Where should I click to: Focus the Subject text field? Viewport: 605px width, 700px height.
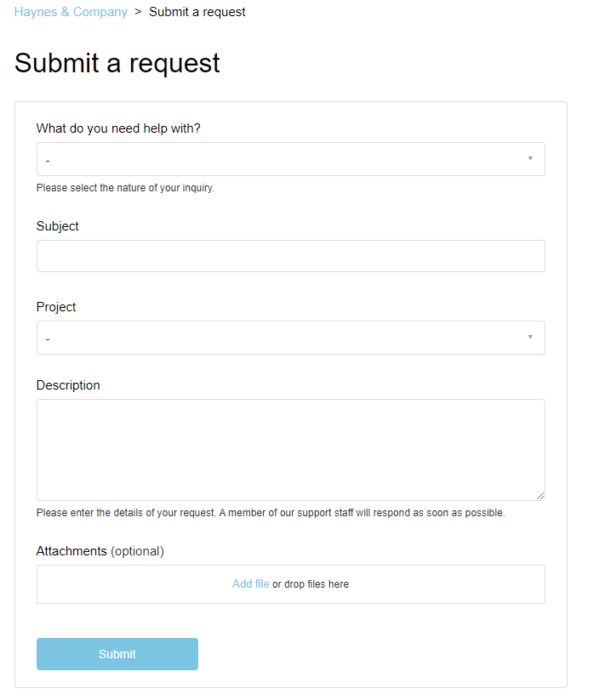point(290,256)
